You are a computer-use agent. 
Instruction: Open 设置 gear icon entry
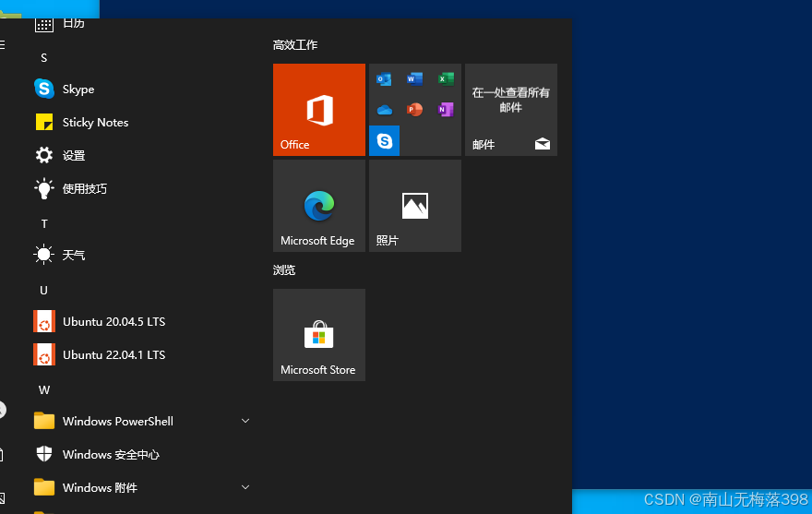pyautogui.click(x=140, y=155)
